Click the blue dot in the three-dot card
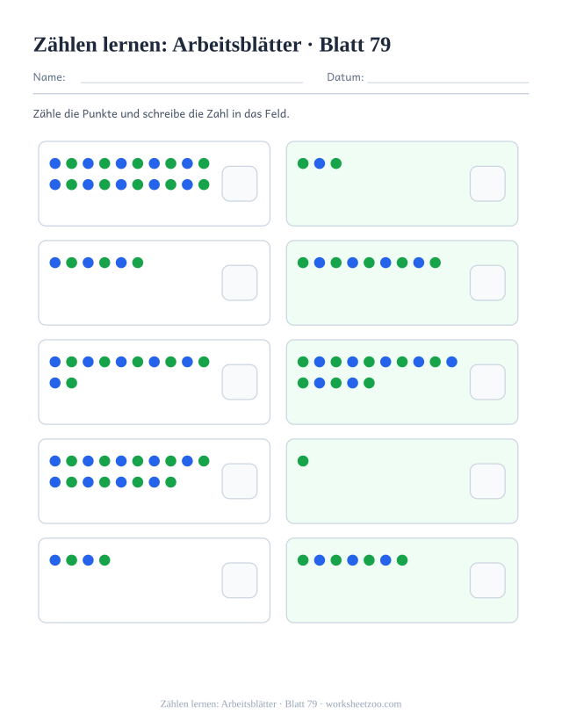Viewport: 562px width, 728px height. pyautogui.click(x=320, y=163)
